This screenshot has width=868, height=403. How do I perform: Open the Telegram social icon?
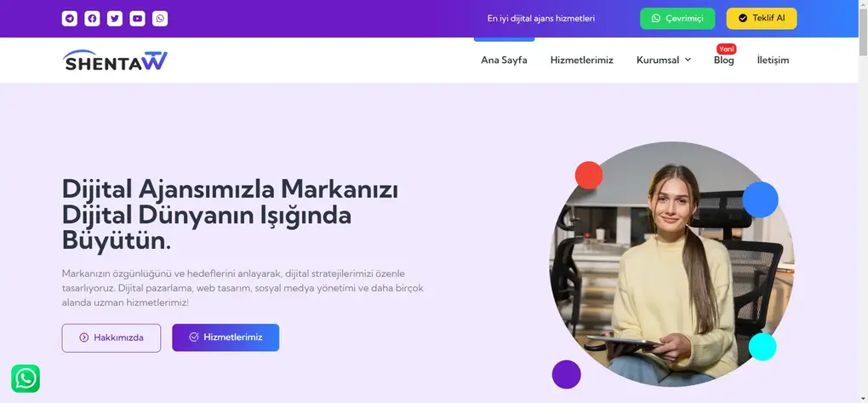[69, 18]
